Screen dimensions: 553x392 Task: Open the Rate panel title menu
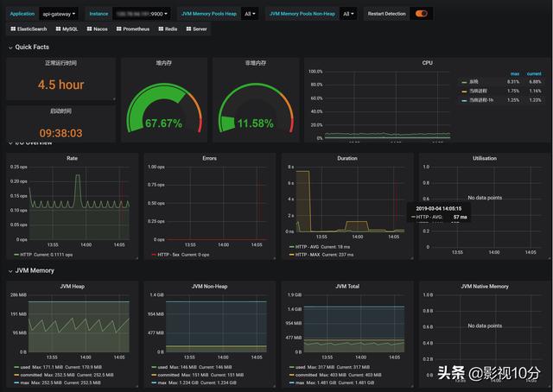pyautogui.click(x=72, y=158)
